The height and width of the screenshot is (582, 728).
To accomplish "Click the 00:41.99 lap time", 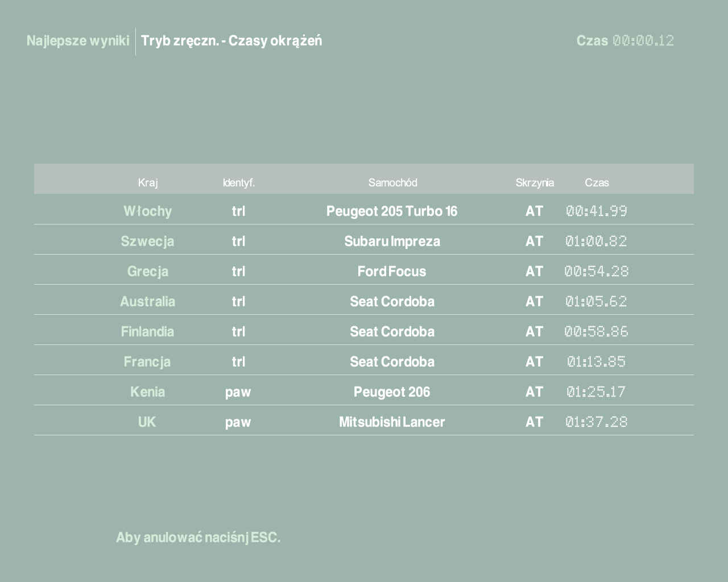I will pyautogui.click(x=597, y=211).
